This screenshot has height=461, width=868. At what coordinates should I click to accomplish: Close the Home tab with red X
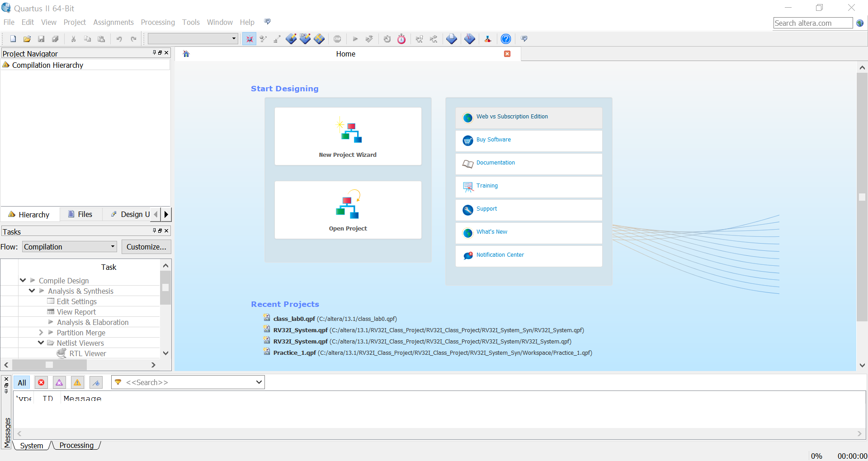(507, 54)
